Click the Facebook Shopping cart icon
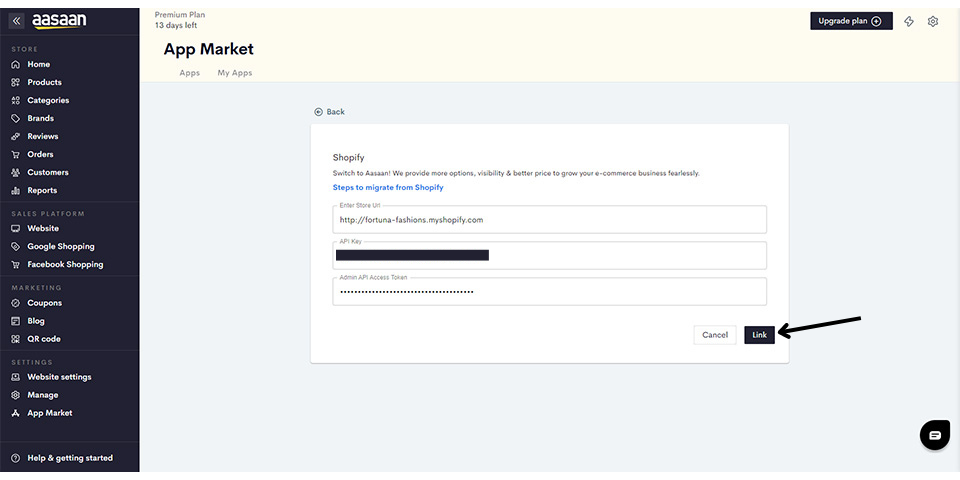Screen dimensions: 960x480 click(16, 264)
